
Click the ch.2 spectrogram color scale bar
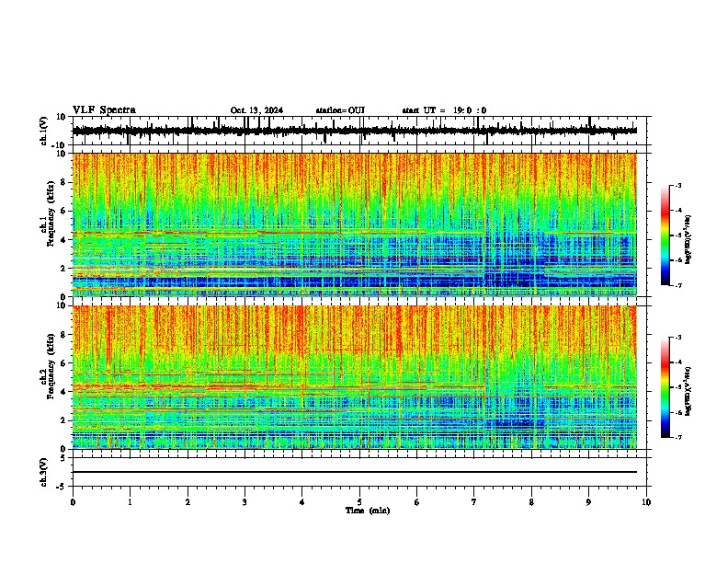click(665, 387)
